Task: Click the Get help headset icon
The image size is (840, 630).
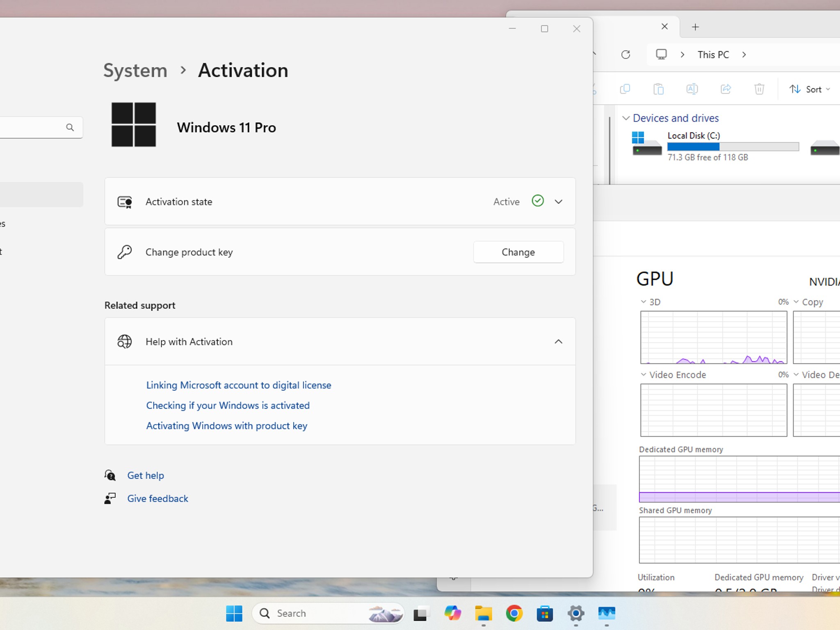Action: [x=110, y=475]
